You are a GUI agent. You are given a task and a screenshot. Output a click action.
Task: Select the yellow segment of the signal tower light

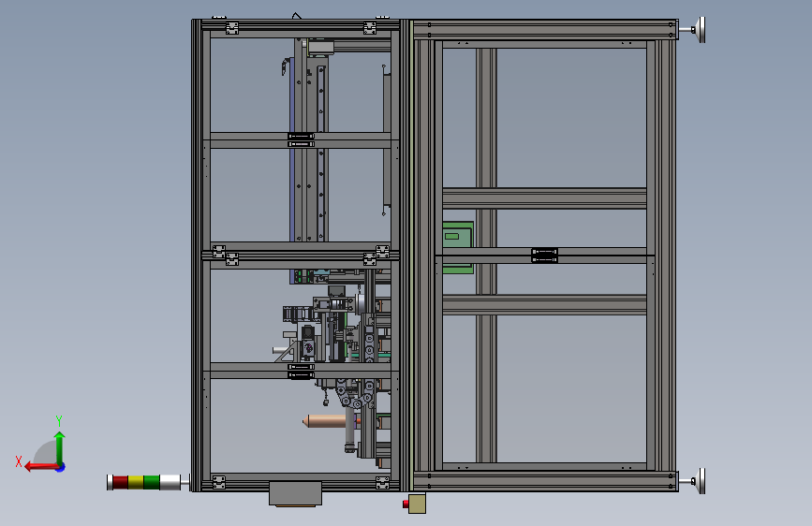[136, 482]
